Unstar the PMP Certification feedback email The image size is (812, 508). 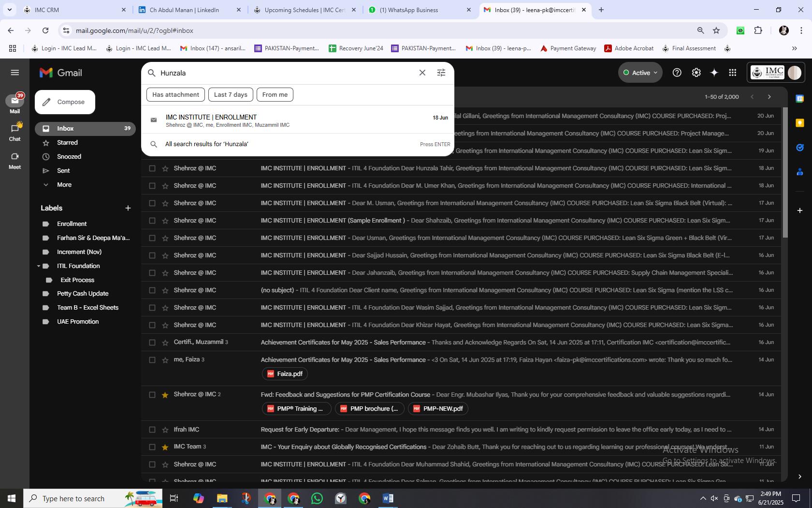(x=165, y=395)
